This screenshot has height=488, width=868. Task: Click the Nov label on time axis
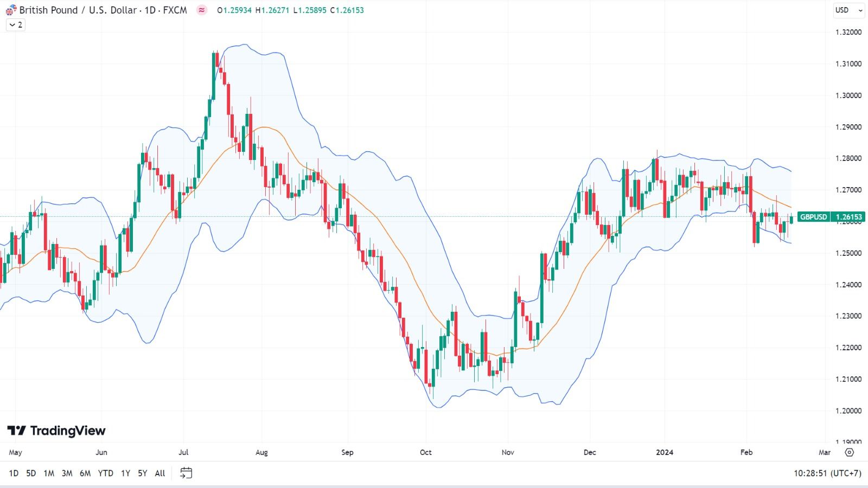point(508,452)
